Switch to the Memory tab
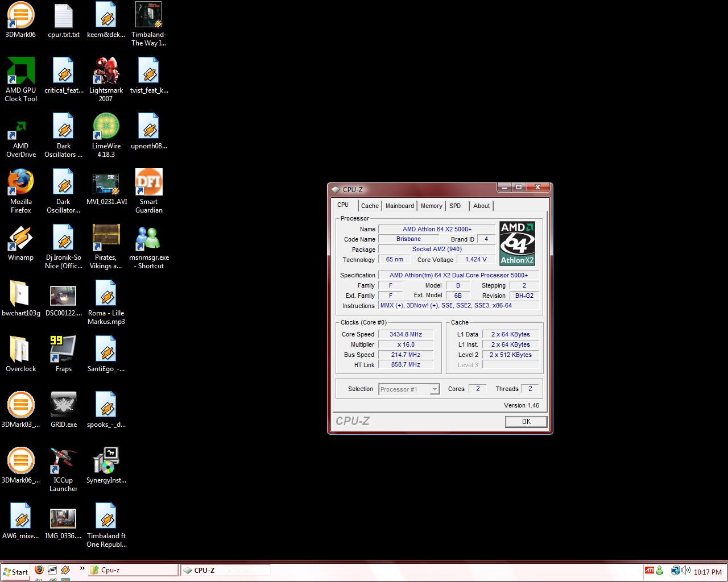 tap(432, 206)
